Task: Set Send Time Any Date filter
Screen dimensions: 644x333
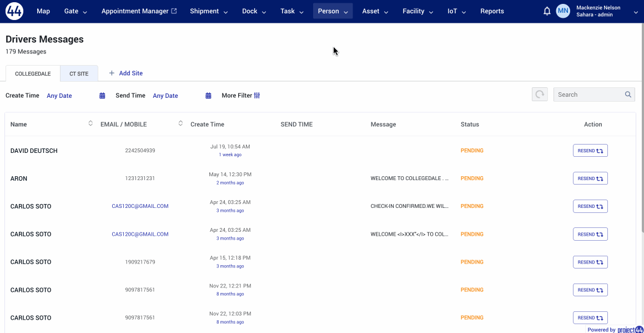Action: pos(165,96)
